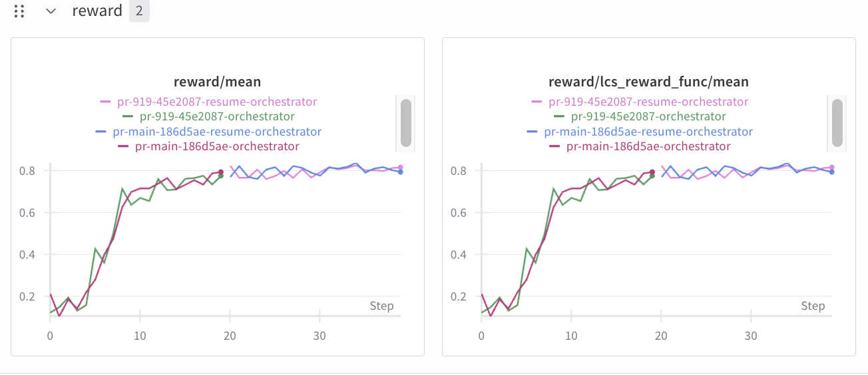This screenshot has height=375, width=868.
Task: Click the crimson endpoint dot in lcs_reward_func chart
Action: [x=652, y=172]
